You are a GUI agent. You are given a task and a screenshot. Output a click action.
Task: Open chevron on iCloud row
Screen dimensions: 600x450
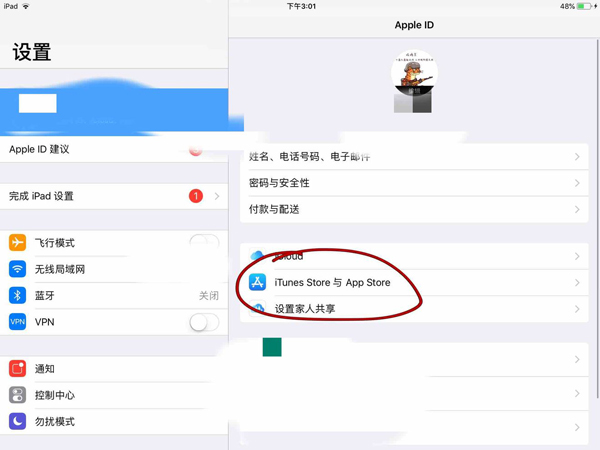[x=577, y=256]
